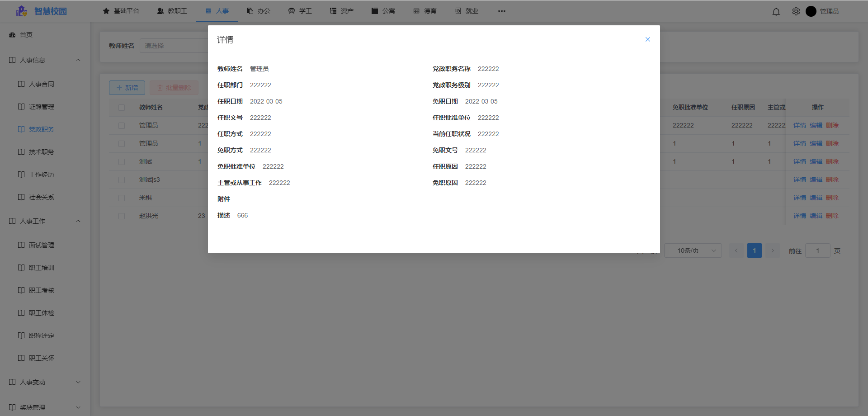Image resolution: width=868 pixels, height=416 pixels.
Task: Check the 测试js3 row checkbox
Action: coord(121,180)
